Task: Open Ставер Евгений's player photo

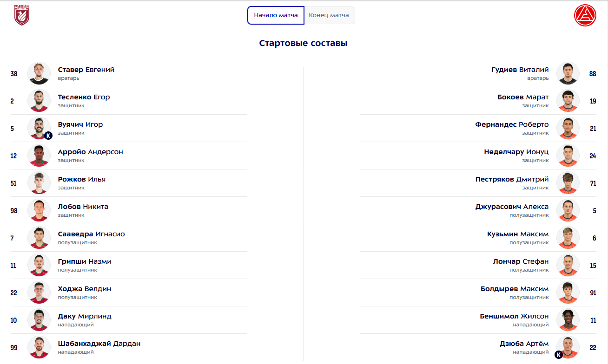Action: [39, 73]
